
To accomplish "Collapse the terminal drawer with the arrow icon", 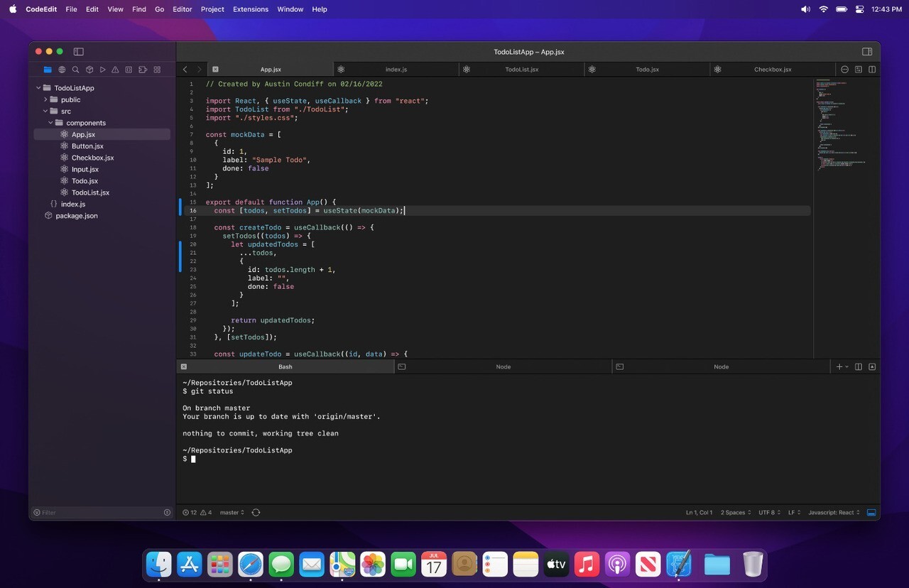I will (872, 366).
